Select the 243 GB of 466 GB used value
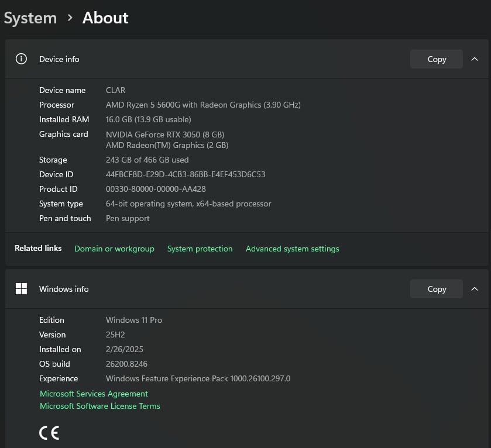Viewport: 491px width, 448px height. pos(147,160)
